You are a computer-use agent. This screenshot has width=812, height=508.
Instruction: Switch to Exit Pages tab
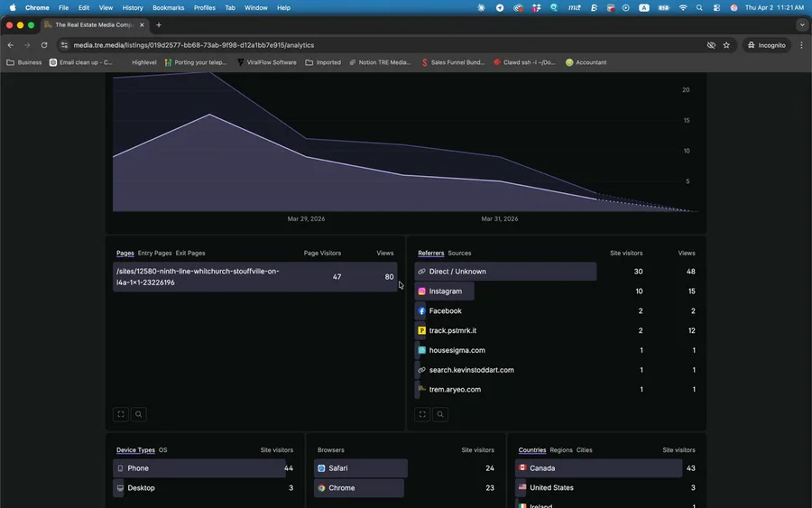[190, 254]
